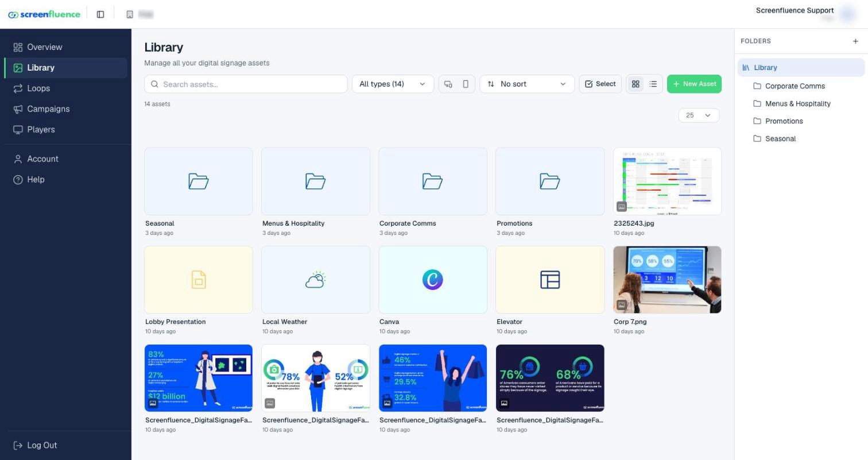Click the Screenfluence logo
Viewport: 868px width, 460px height.
44,14
